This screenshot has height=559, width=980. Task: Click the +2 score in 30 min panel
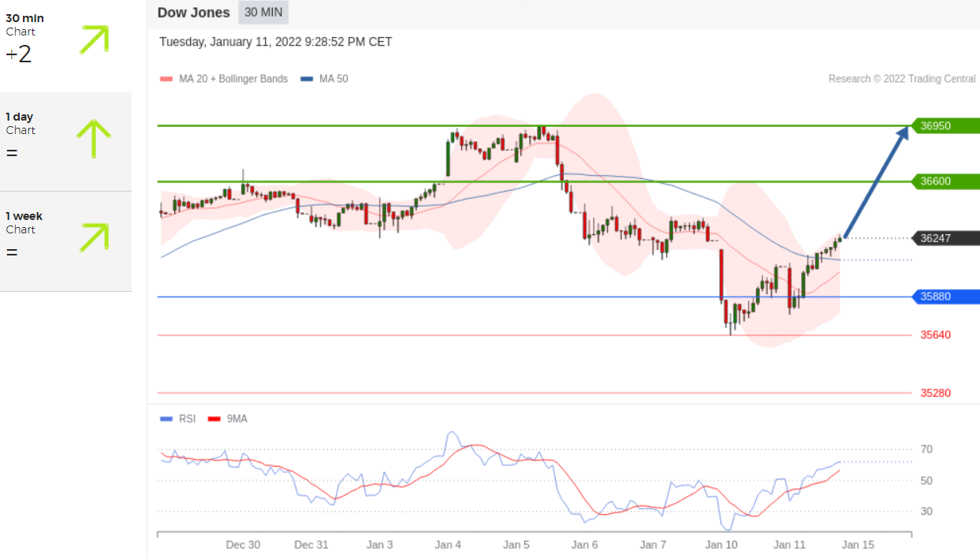pyautogui.click(x=18, y=54)
